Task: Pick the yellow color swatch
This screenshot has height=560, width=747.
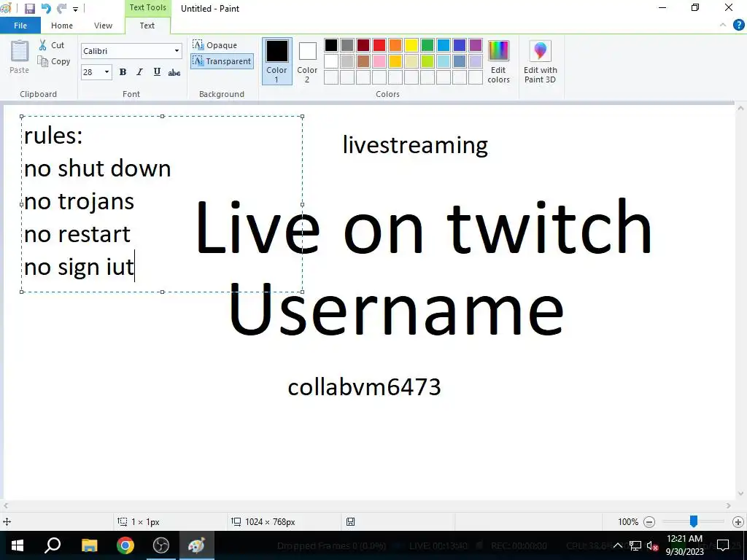Action: click(411, 45)
